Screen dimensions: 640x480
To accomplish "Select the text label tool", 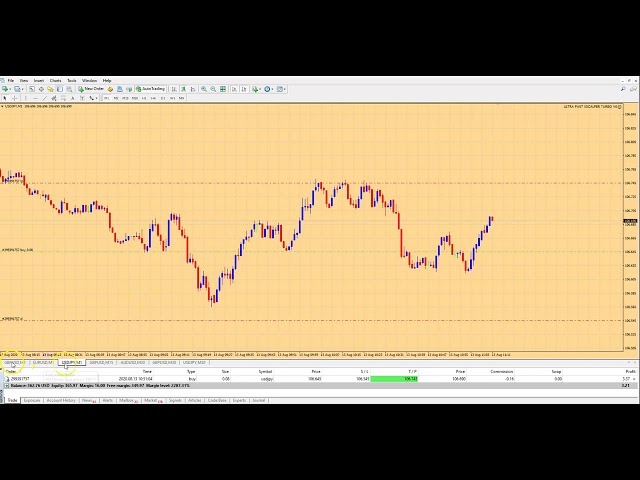I will click(73, 98).
